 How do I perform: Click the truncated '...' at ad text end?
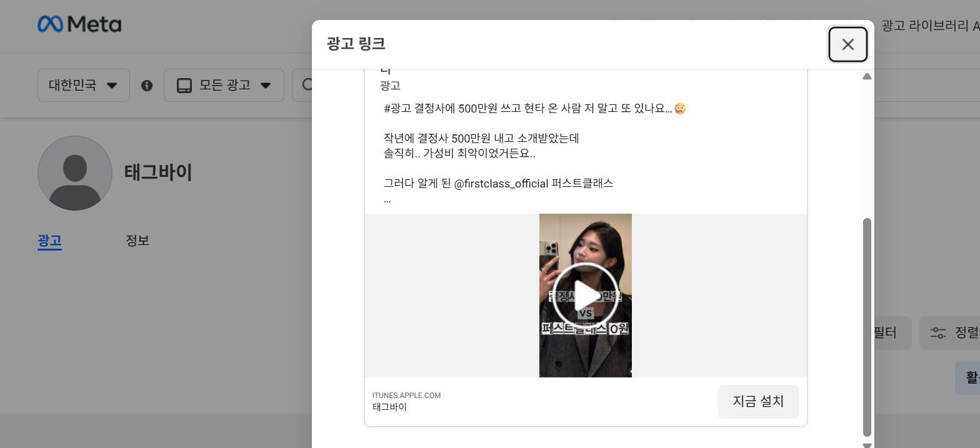[x=387, y=200]
